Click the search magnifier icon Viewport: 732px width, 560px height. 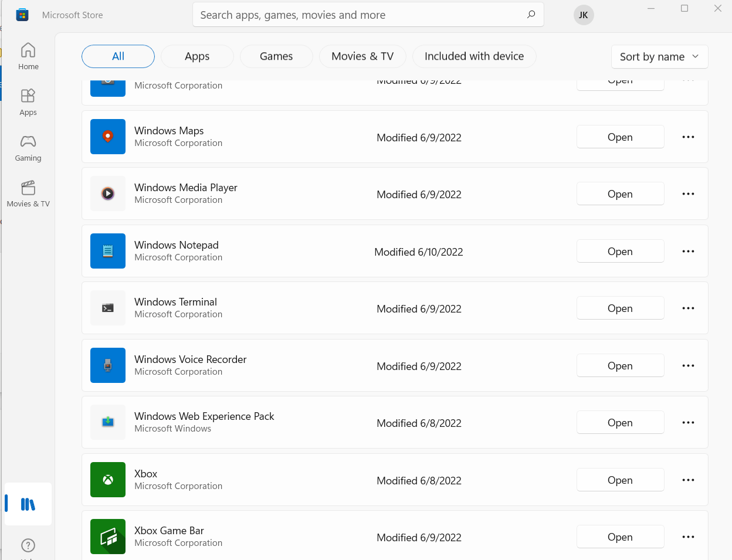[531, 15]
